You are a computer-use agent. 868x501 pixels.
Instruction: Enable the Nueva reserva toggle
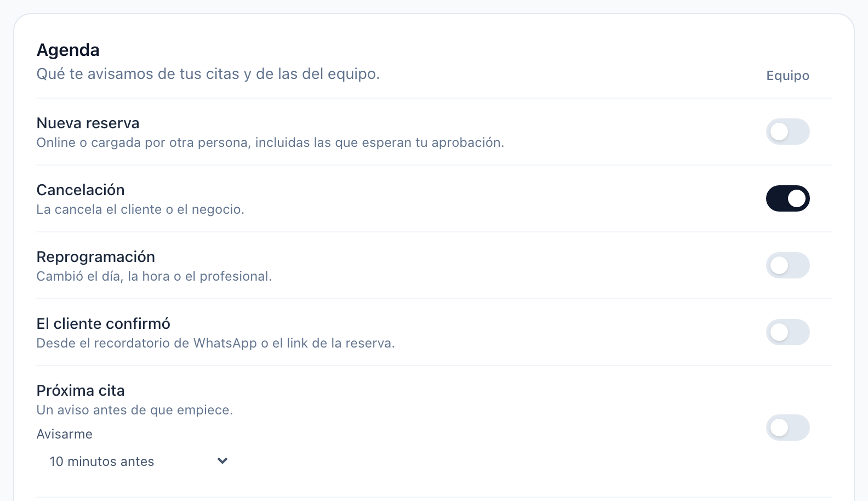pos(787,132)
